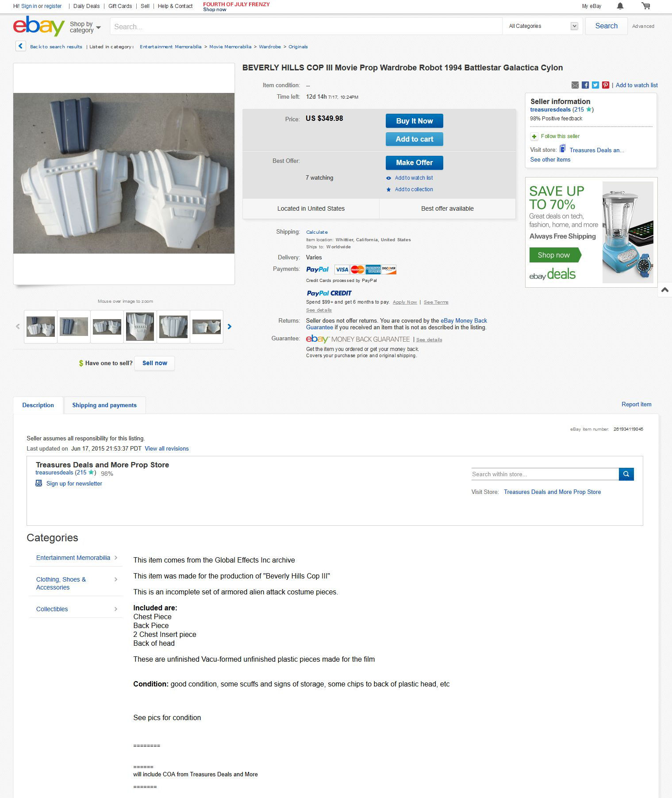Open the notifications bell icon
The image size is (672, 798).
[x=620, y=6]
